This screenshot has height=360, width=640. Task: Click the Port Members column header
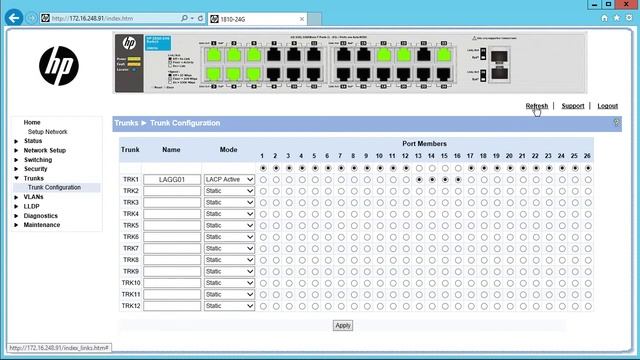click(424, 144)
